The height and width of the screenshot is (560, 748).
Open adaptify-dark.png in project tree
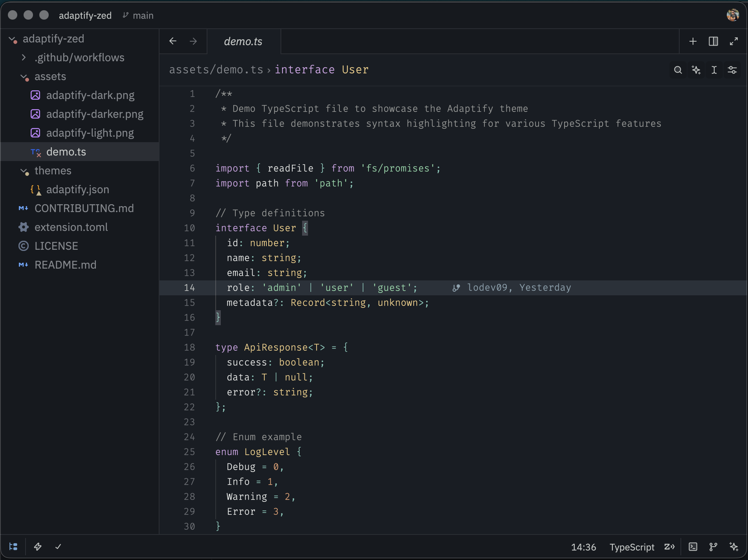pos(79,95)
